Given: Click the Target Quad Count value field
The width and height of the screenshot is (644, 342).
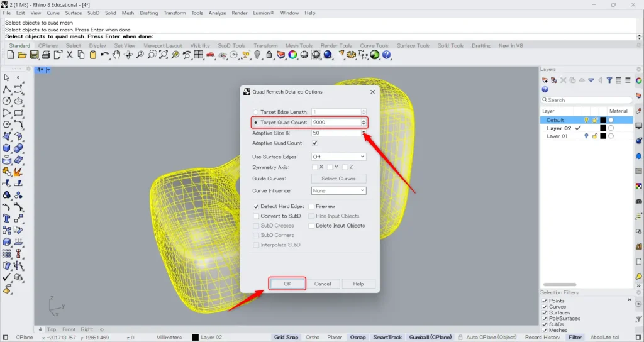Looking at the screenshot, I should pyautogui.click(x=336, y=123).
